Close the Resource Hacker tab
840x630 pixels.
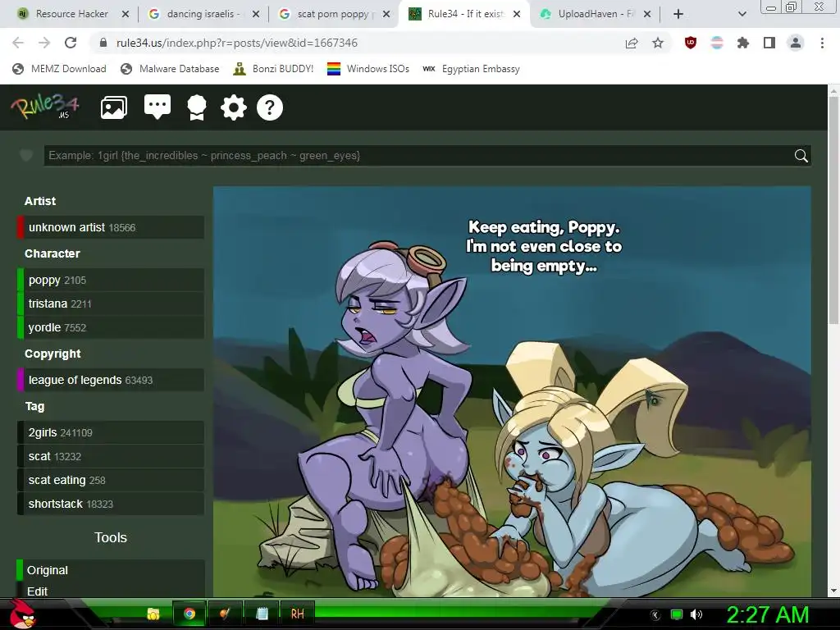click(125, 14)
